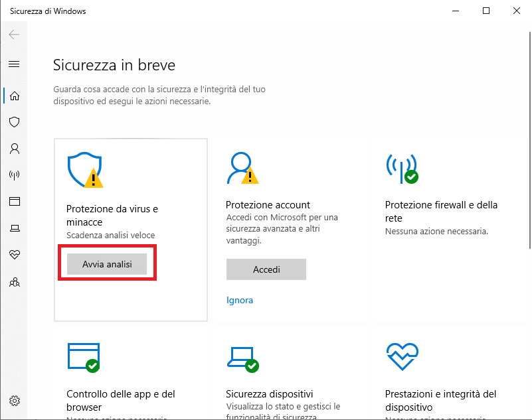Open settings with the gear icon

click(x=14, y=401)
